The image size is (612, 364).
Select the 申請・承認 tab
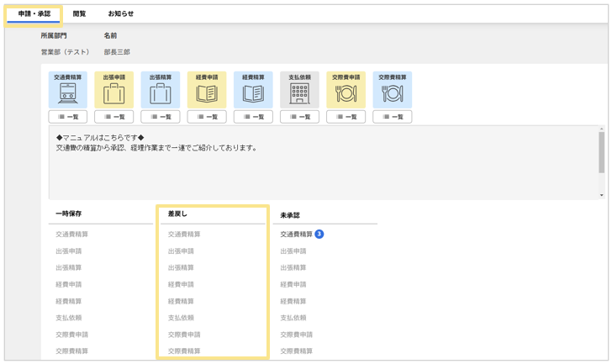34,14
